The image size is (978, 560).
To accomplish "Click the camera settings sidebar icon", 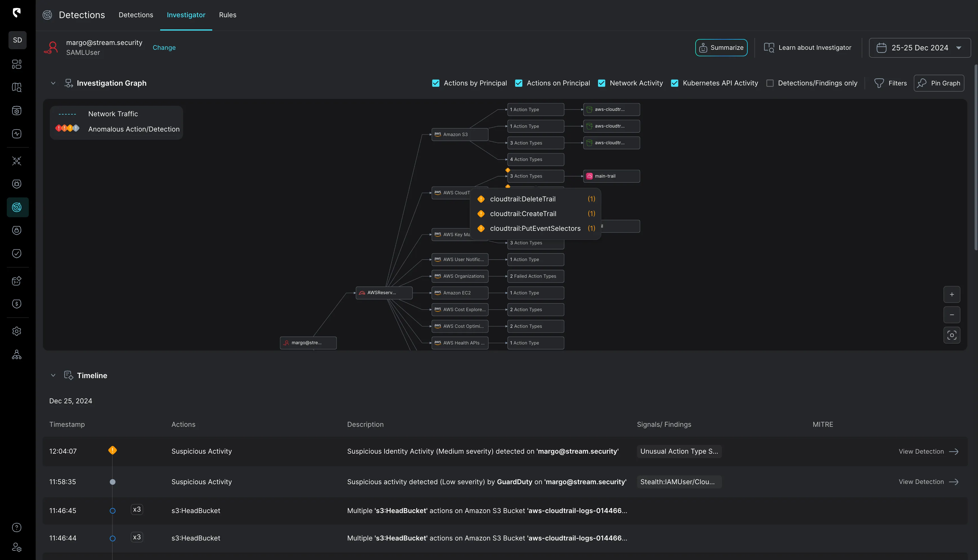I will click(16, 111).
